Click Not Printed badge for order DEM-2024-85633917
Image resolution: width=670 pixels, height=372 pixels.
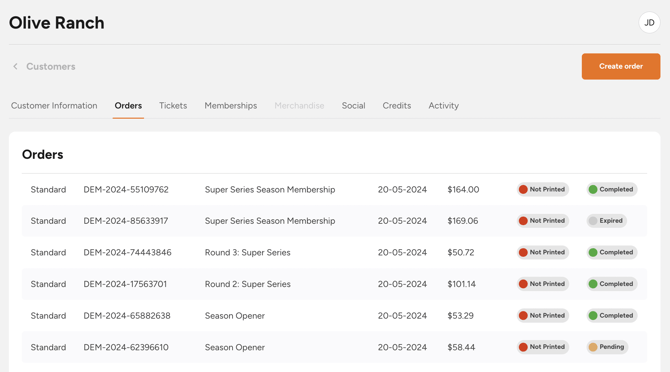(x=543, y=221)
